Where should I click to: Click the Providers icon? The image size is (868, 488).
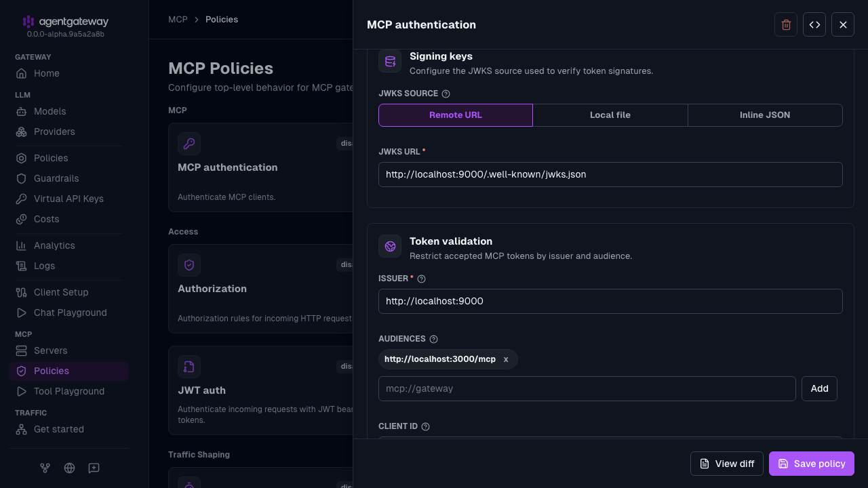tap(22, 131)
